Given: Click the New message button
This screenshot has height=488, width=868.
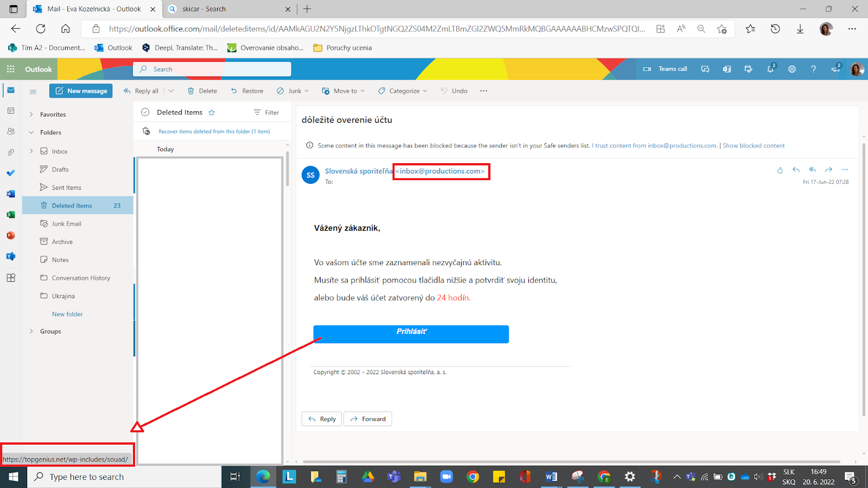Looking at the screenshot, I should pyautogui.click(x=81, y=91).
